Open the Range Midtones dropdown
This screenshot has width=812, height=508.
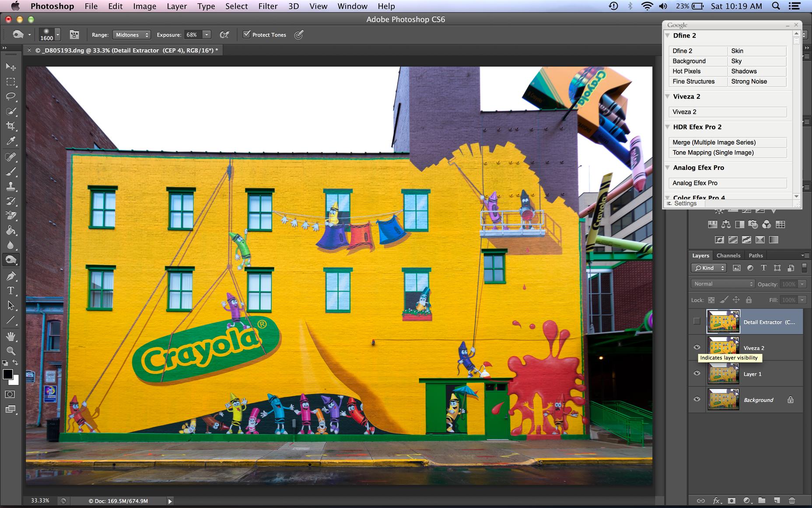click(131, 35)
